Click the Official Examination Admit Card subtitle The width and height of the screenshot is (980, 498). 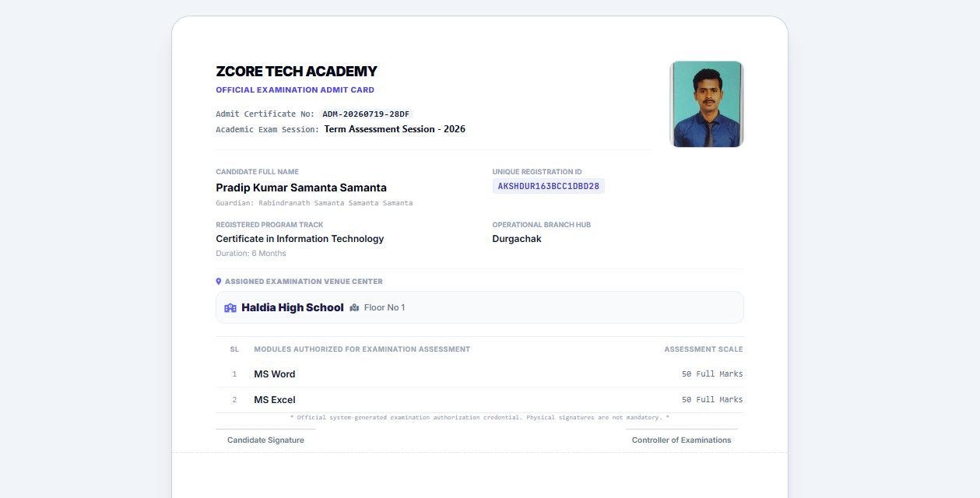[x=295, y=90]
